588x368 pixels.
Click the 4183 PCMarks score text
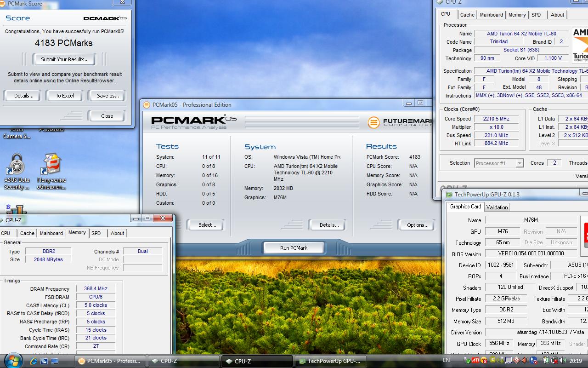64,43
